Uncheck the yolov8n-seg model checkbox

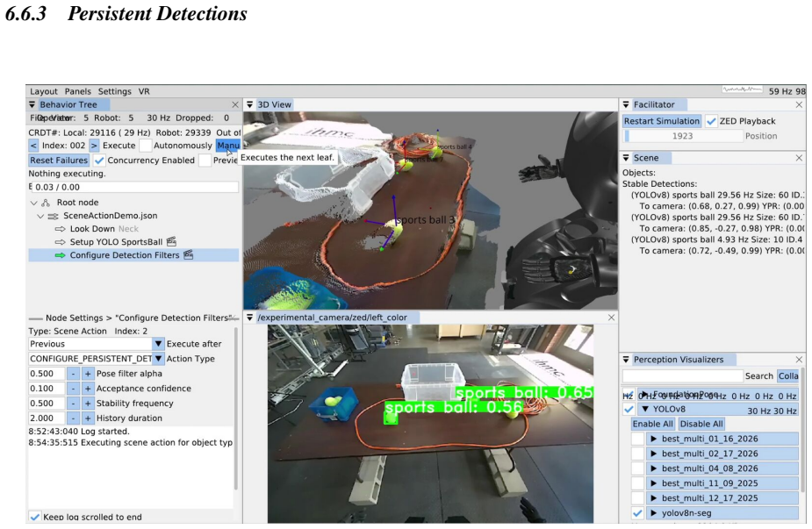tap(637, 513)
